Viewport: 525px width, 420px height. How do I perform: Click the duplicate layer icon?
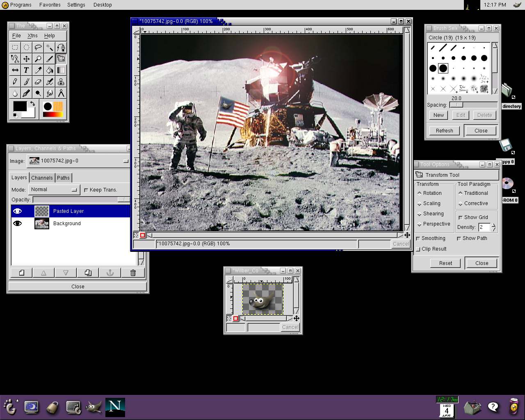[x=88, y=273]
